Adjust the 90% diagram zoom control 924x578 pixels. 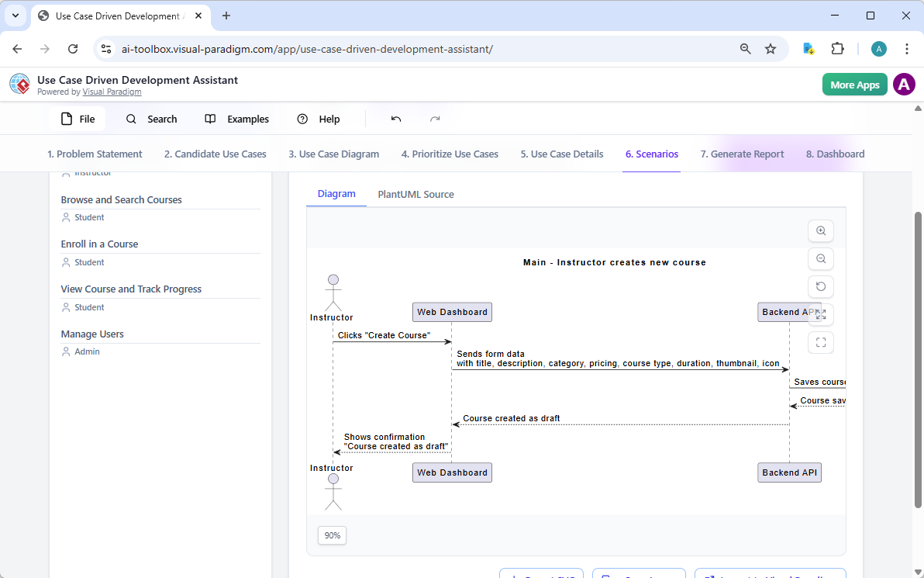click(332, 535)
